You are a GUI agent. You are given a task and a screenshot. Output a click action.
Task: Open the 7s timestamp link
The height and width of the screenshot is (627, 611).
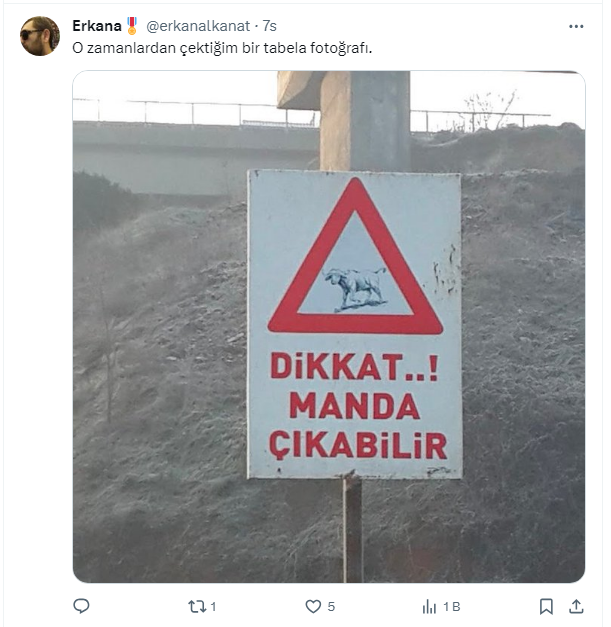pyautogui.click(x=270, y=26)
